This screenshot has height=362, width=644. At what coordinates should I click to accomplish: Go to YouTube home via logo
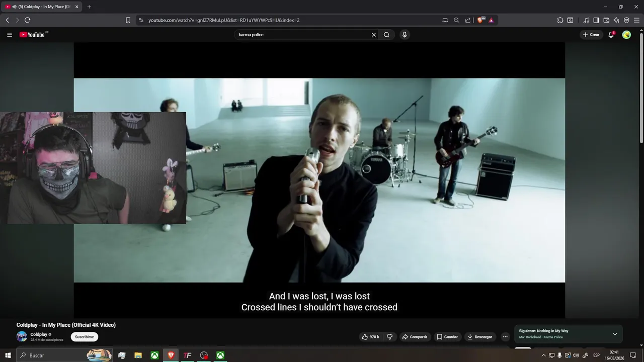(x=32, y=35)
